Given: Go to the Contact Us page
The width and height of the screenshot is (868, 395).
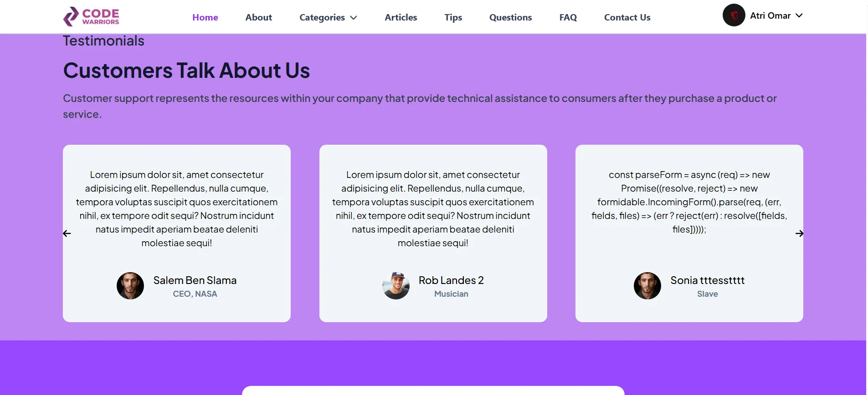Looking at the screenshot, I should [627, 17].
